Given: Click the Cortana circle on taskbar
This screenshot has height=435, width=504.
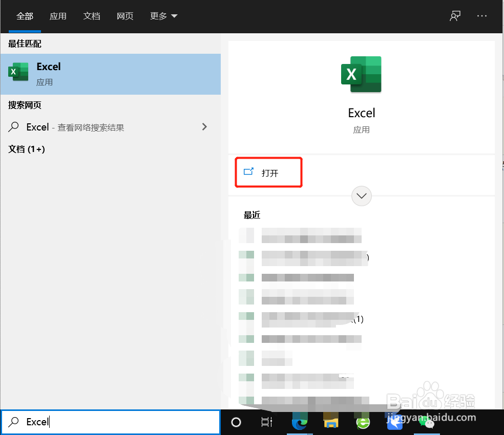Looking at the screenshot, I should point(236,422).
